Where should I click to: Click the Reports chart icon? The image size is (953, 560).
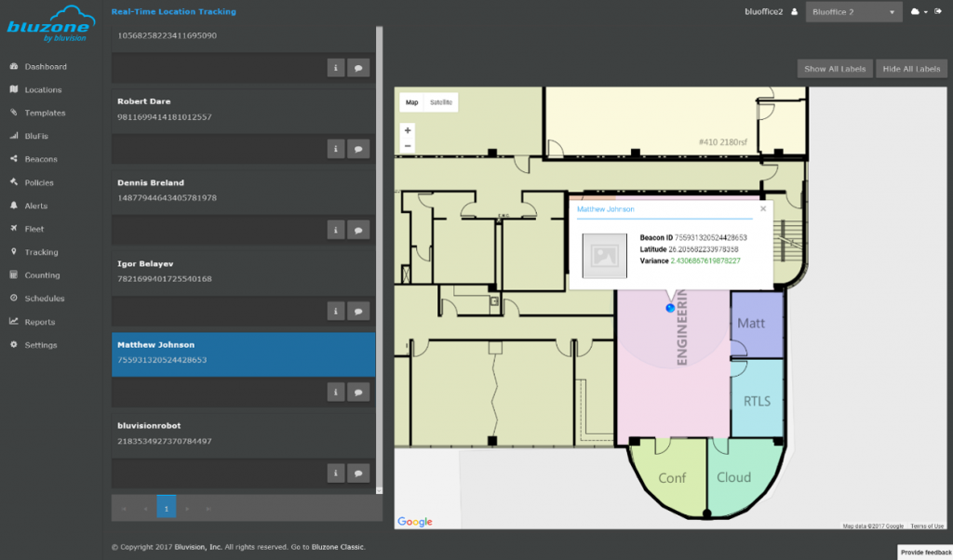point(13,321)
